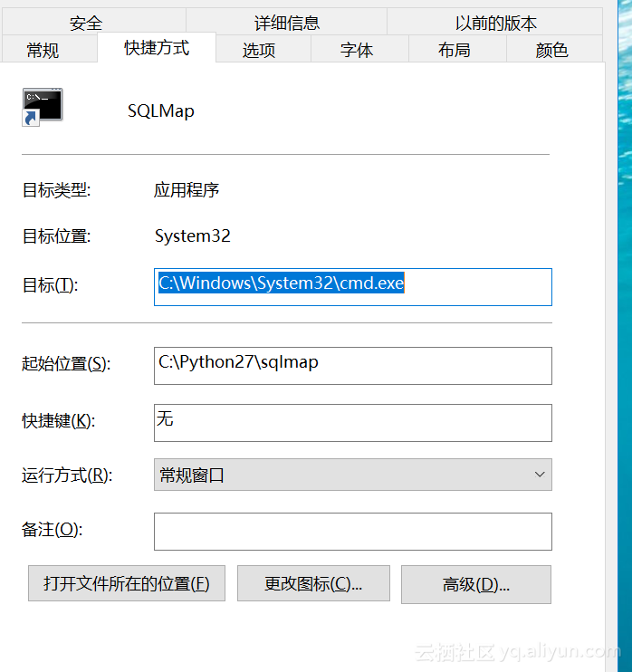Open the 高级 settings button
The image size is (632, 672).
[476, 584]
